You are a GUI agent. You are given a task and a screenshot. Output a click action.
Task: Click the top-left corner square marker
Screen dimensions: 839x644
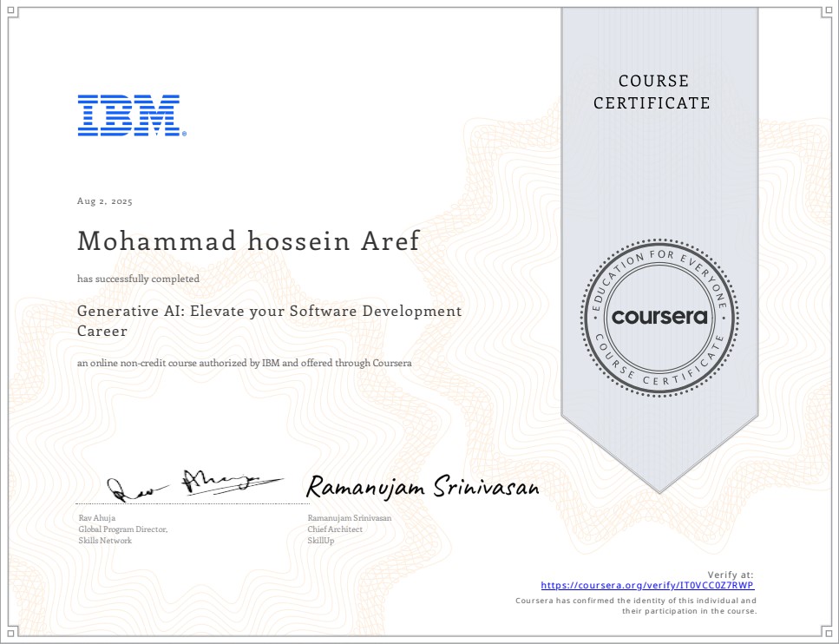pyautogui.click(x=11, y=11)
